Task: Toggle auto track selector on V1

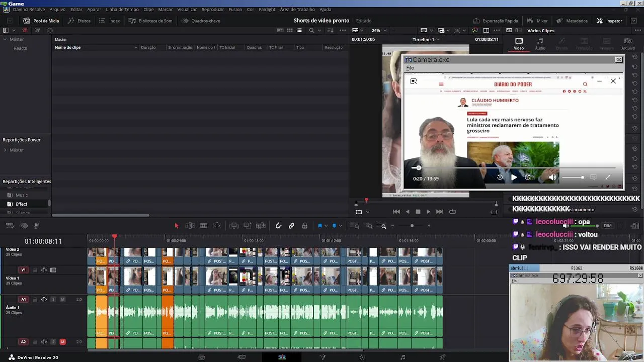Action: click(44, 270)
